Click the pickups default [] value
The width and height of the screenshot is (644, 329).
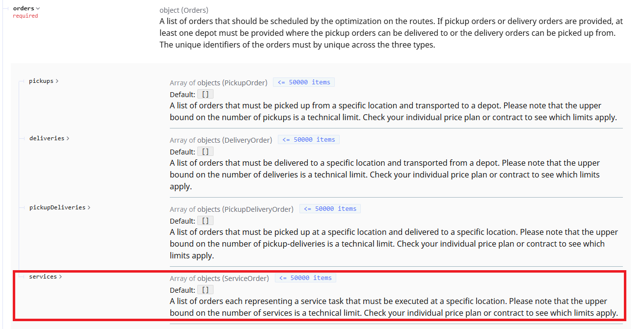point(205,94)
